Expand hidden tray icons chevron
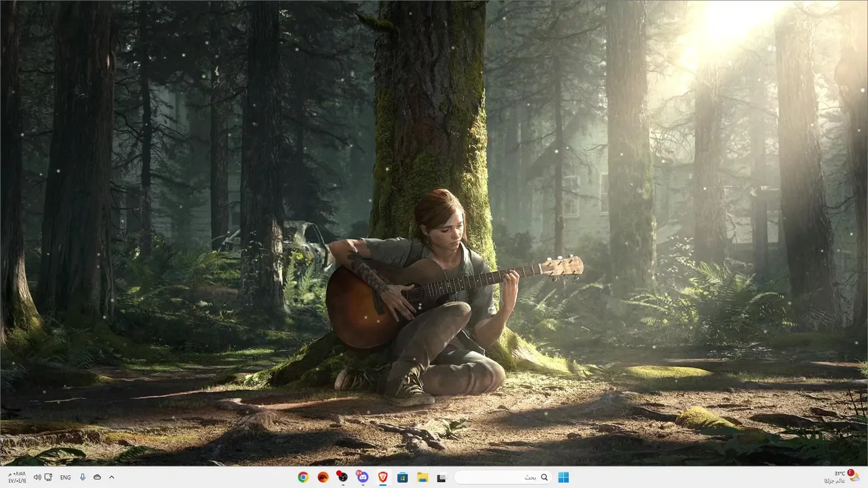This screenshot has height=488, width=868. click(x=111, y=477)
